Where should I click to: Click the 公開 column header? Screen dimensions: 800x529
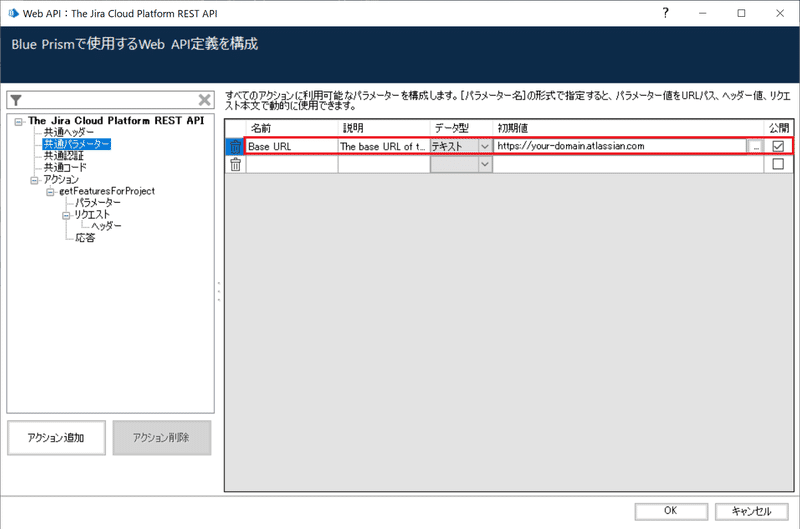point(779,128)
